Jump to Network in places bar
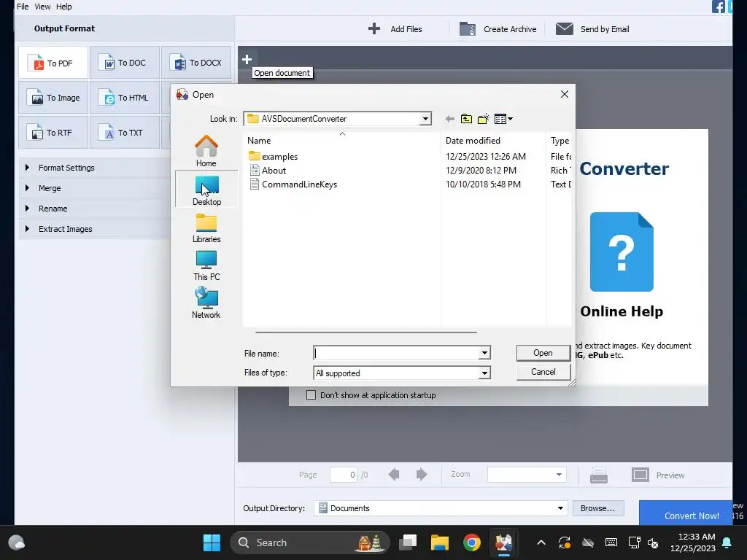The height and width of the screenshot is (560, 747). [x=206, y=303]
